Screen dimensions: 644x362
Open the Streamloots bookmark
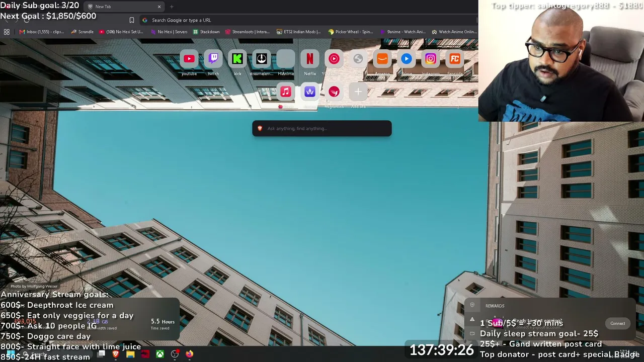point(248,32)
